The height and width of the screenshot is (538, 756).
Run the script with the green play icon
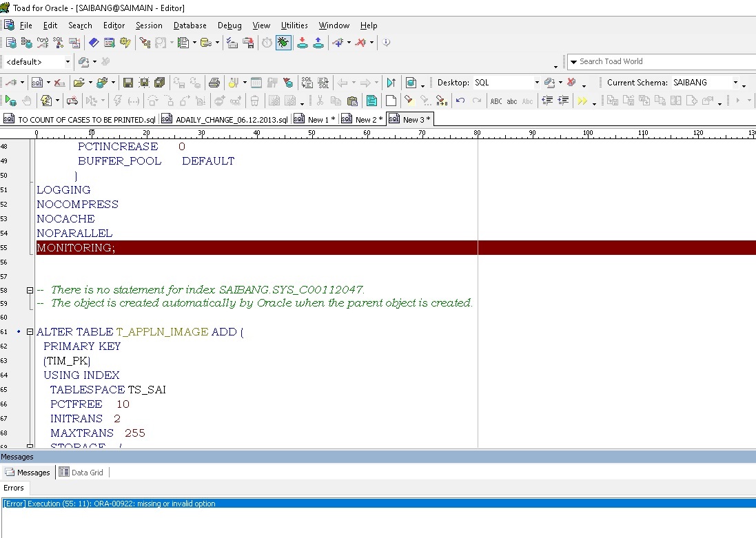[11, 101]
